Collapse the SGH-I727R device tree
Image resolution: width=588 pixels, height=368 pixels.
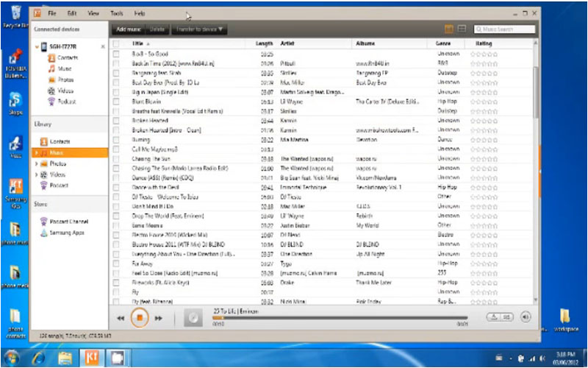click(x=37, y=47)
